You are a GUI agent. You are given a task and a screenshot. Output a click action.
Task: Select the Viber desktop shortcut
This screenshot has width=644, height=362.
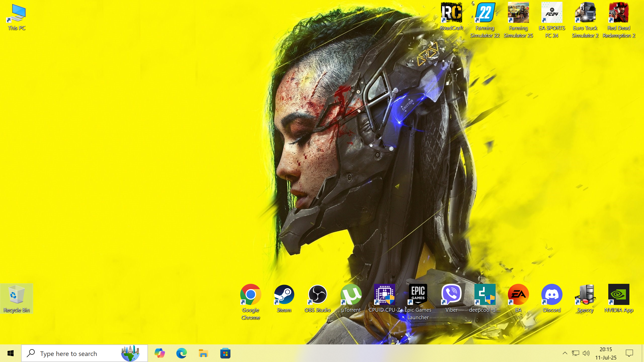451,298
